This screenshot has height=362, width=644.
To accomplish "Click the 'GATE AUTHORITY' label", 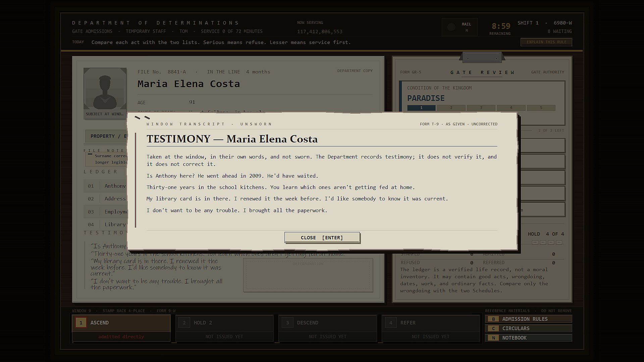I will (547, 72).
